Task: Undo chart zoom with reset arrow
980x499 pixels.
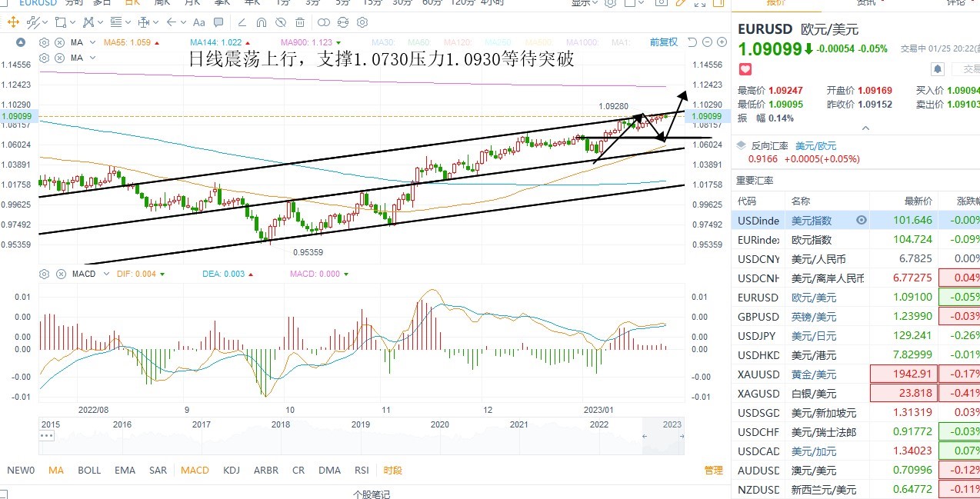Action: pyautogui.click(x=692, y=42)
